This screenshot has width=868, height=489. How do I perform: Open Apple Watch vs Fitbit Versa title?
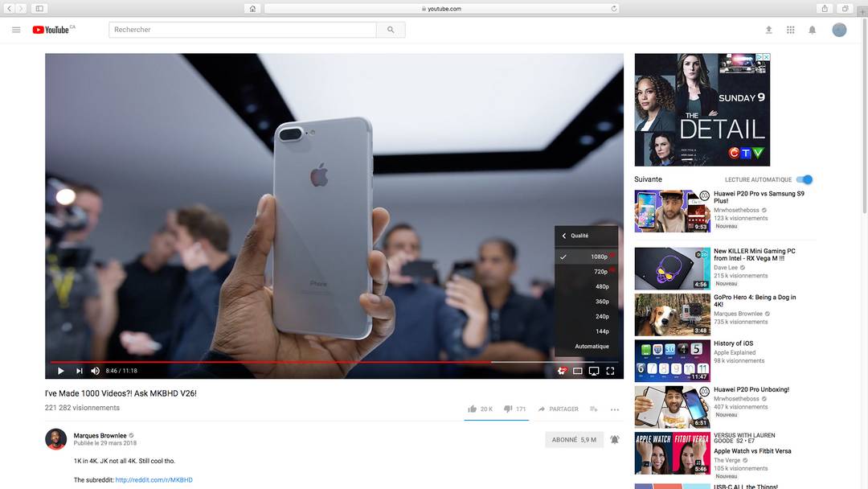click(x=752, y=451)
